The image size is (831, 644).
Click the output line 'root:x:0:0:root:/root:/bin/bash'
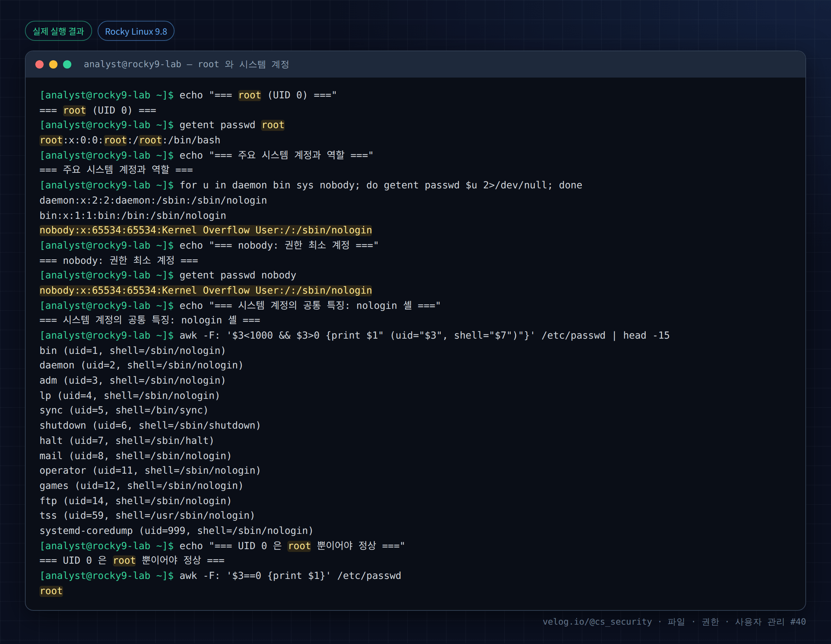click(x=130, y=140)
